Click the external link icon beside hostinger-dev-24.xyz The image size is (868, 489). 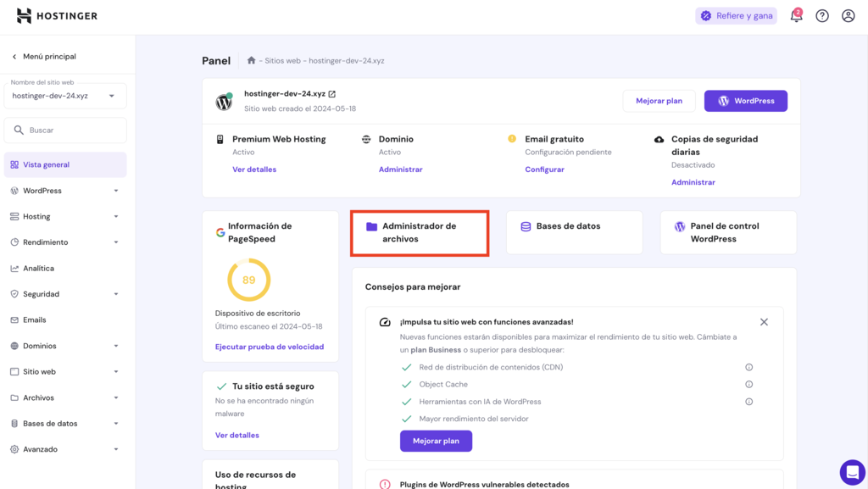point(331,93)
